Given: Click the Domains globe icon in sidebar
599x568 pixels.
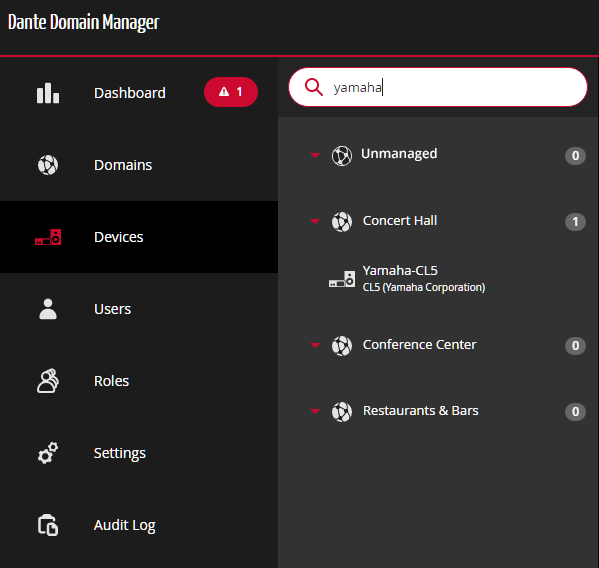Looking at the screenshot, I should (48, 165).
